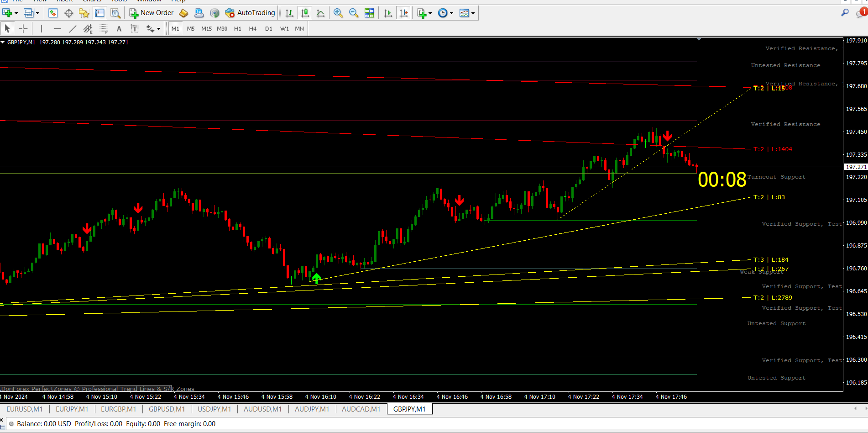This screenshot has width=868, height=433.
Task: Draw a vertical line
Action: pyautogui.click(x=41, y=29)
